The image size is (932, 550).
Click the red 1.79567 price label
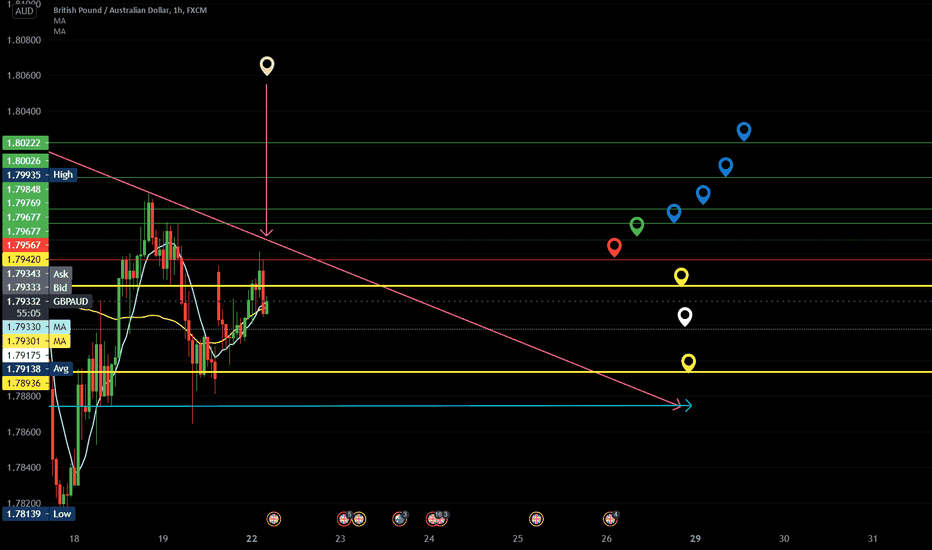(x=25, y=245)
